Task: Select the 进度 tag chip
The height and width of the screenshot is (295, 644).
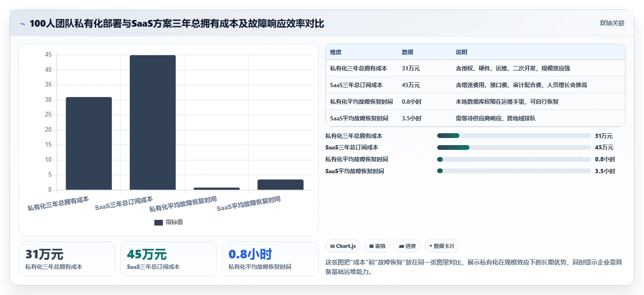Action: coord(407,246)
